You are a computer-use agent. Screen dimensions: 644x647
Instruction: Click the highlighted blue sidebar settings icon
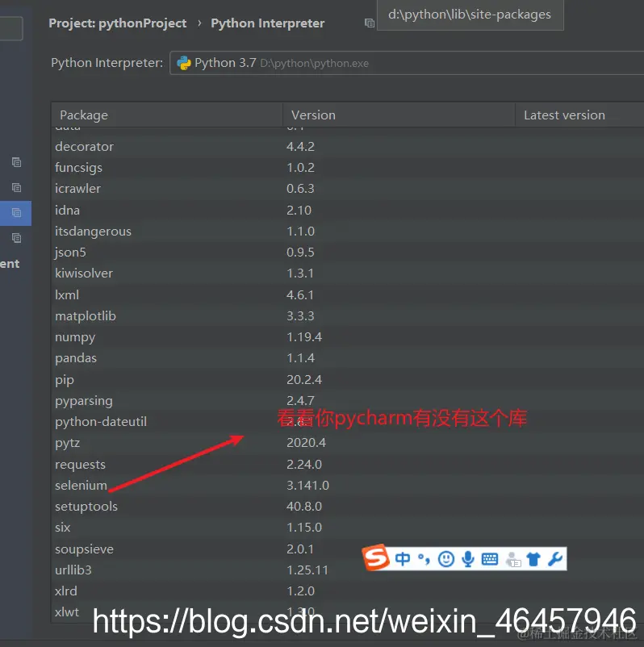tap(16, 213)
